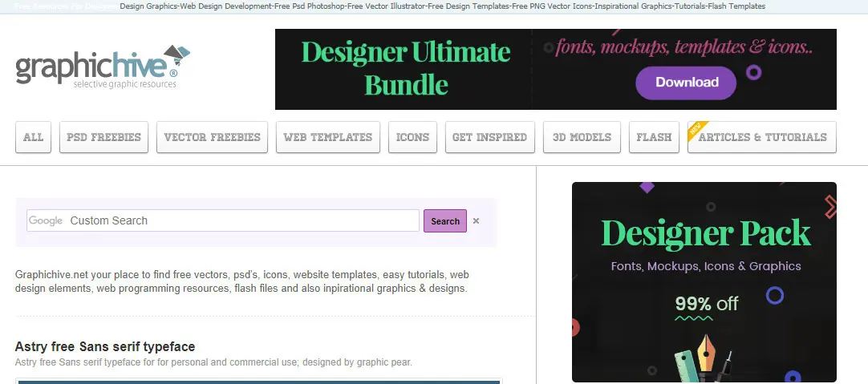Open the ALL category

click(x=33, y=137)
